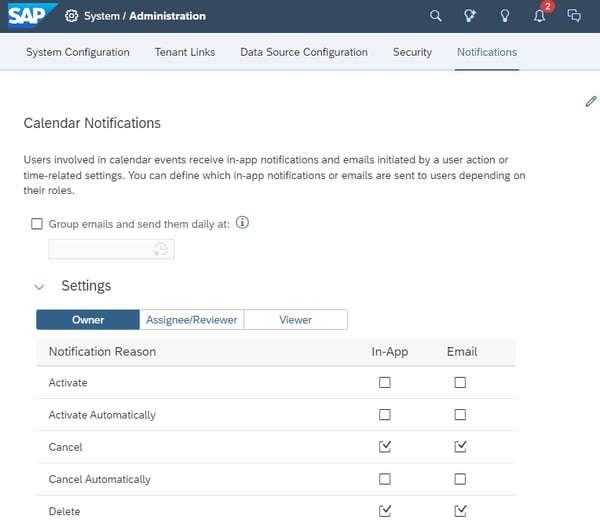Open the Data Source Configuration tab

click(304, 52)
